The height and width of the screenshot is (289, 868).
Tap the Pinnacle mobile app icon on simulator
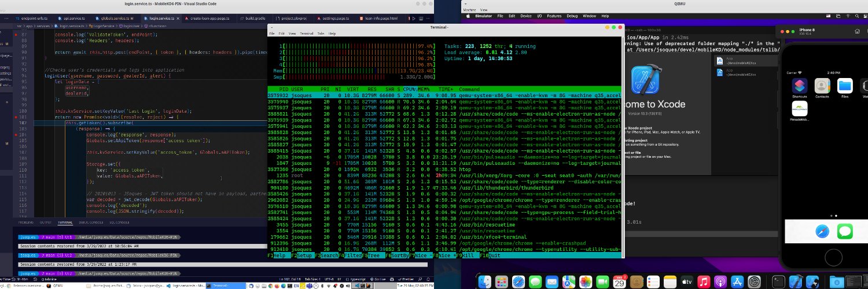coord(800,109)
